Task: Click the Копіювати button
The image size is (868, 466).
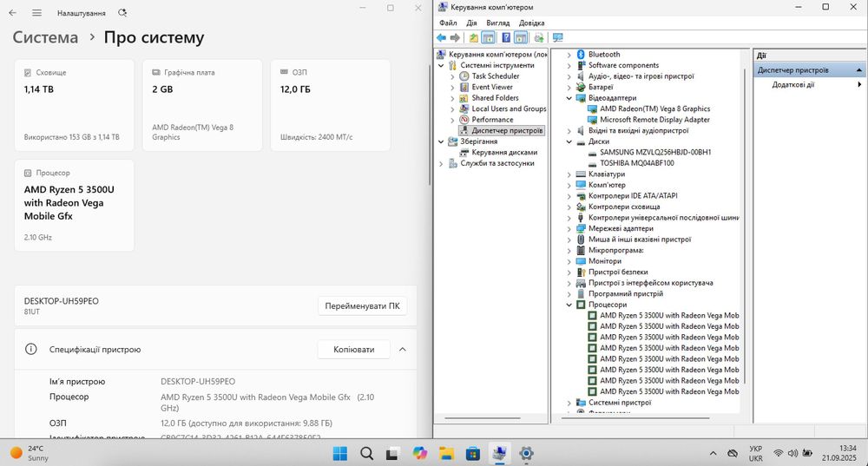Action: (x=354, y=349)
